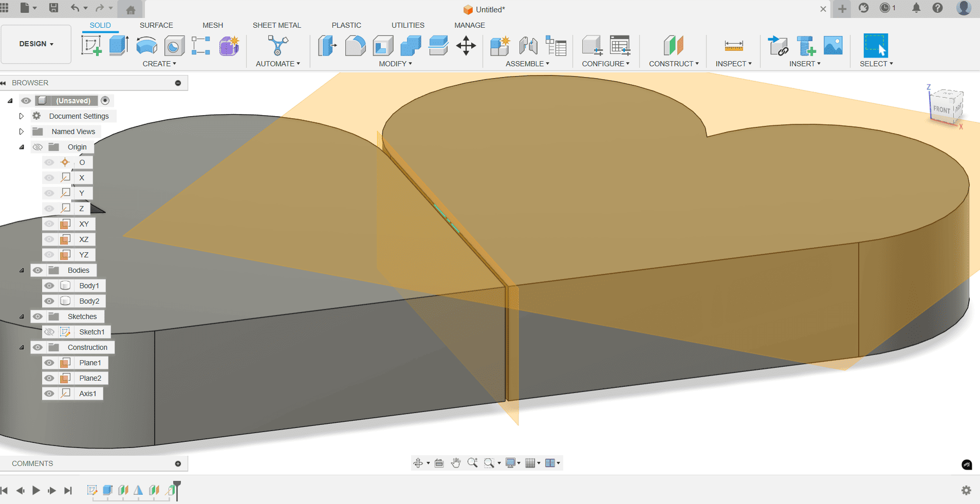Select the Combine tool icon
Viewport: 980px width, 504px height.
[411, 46]
